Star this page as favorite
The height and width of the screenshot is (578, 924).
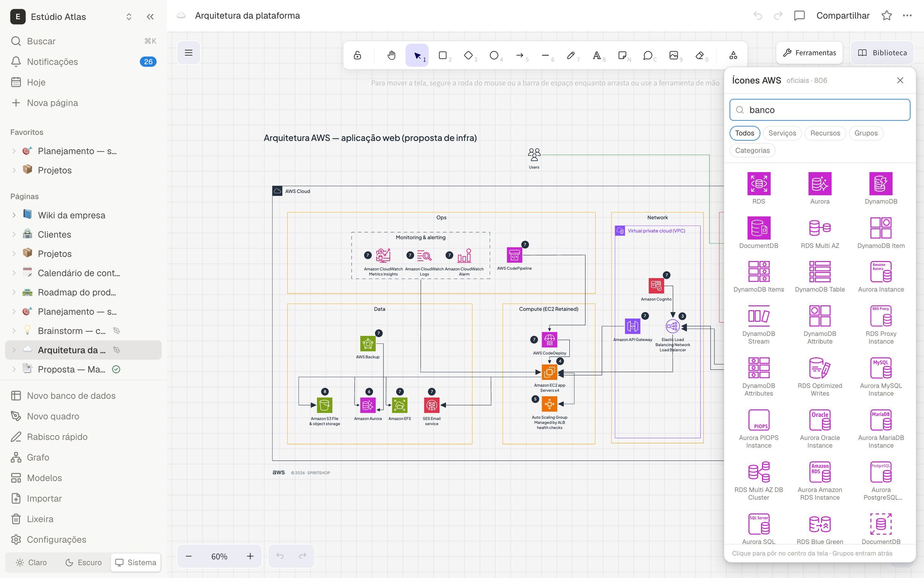tap(887, 15)
